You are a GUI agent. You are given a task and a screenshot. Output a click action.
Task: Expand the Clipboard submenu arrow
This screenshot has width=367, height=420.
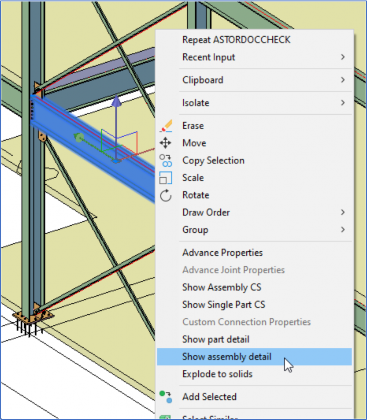(x=343, y=80)
